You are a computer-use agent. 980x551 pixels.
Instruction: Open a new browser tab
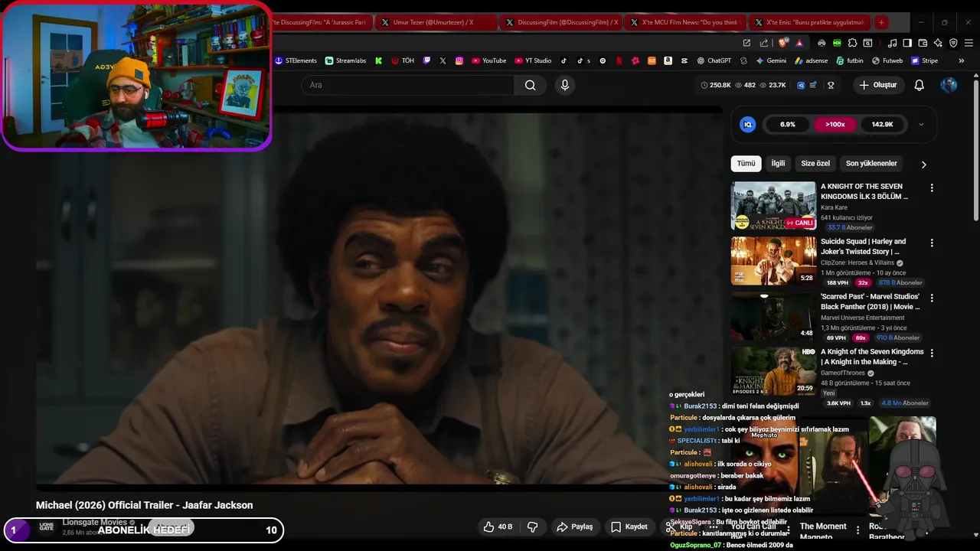click(x=881, y=22)
